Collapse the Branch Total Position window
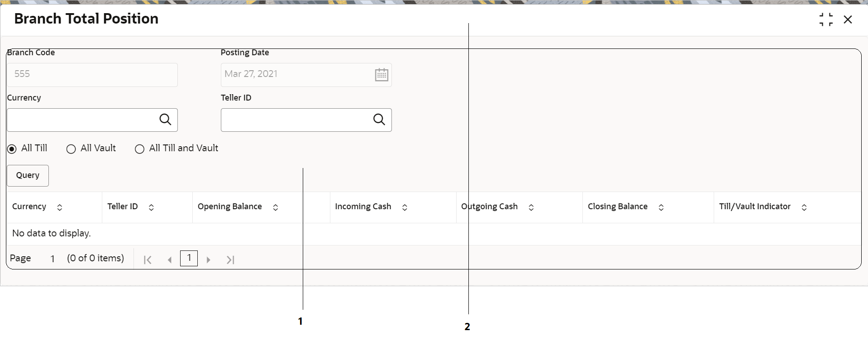Image resolution: width=868 pixels, height=346 pixels. [x=826, y=19]
